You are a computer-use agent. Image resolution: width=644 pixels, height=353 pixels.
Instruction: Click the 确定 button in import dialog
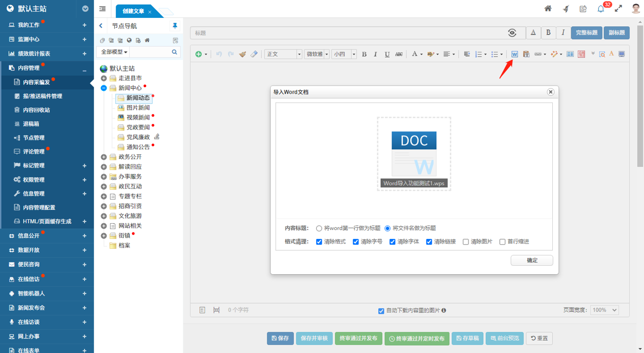[x=531, y=260]
